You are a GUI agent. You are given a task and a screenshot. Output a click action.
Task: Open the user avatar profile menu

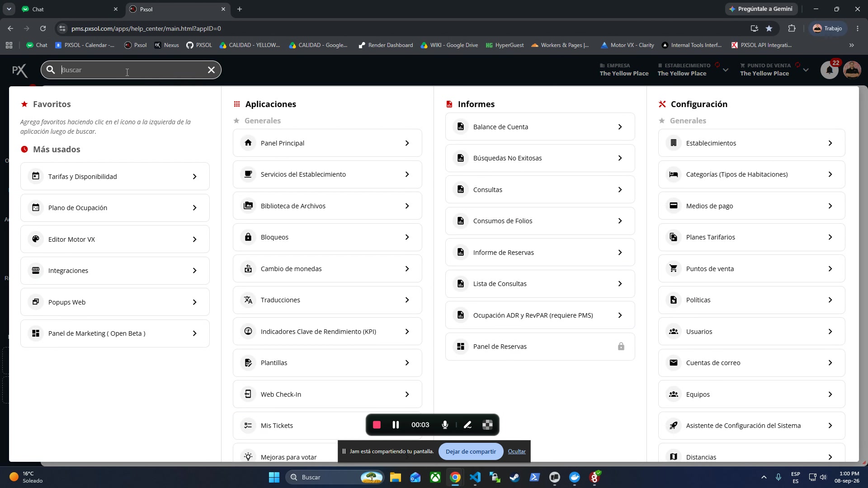pos(852,70)
